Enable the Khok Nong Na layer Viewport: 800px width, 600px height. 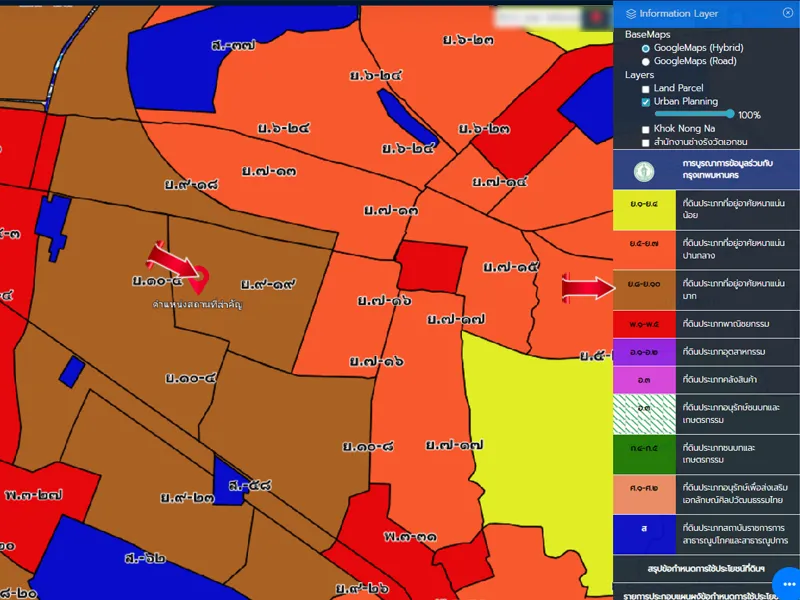[646, 130]
